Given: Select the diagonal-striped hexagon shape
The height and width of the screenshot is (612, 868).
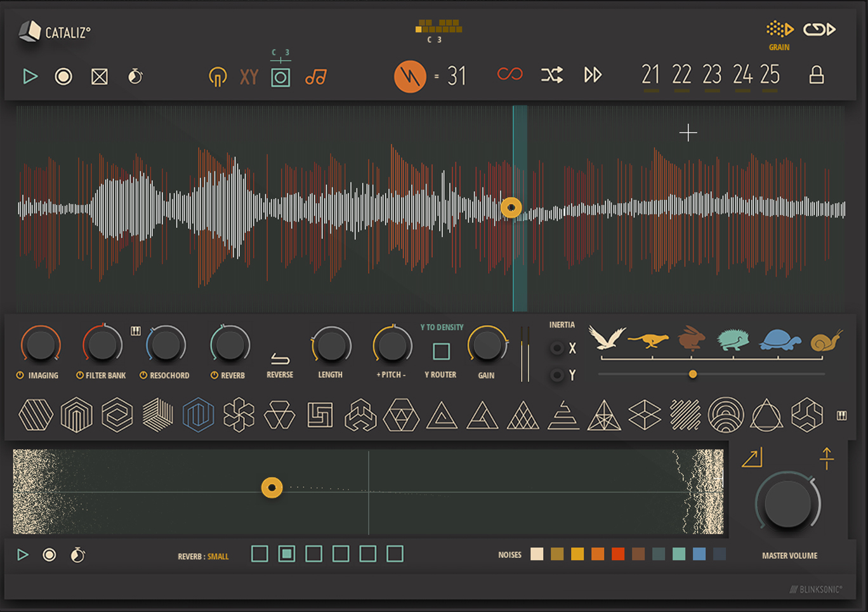Looking at the screenshot, I should coord(36,415).
